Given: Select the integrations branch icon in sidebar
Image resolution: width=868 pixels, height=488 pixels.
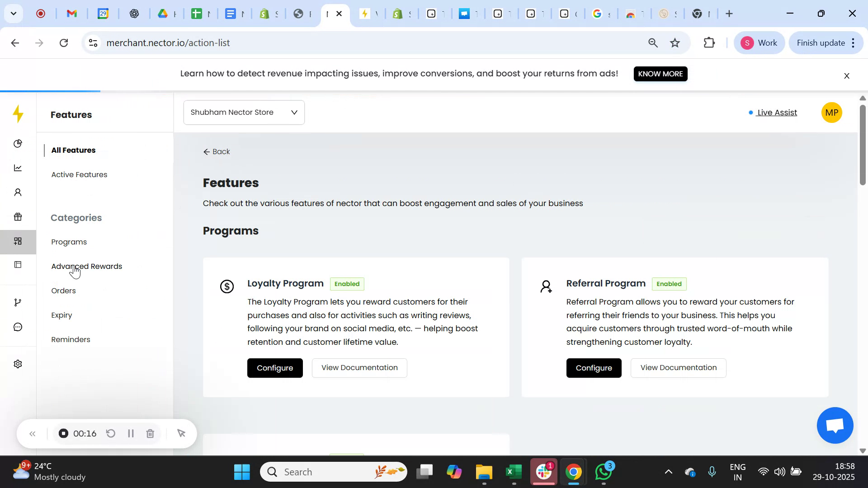Looking at the screenshot, I should pos(18,302).
